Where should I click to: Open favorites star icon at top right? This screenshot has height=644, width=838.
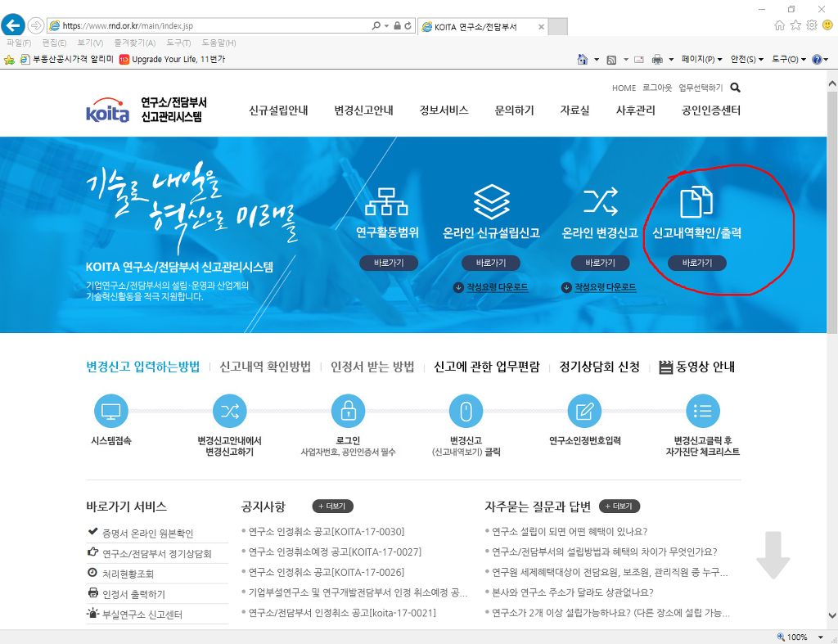[795, 25]
